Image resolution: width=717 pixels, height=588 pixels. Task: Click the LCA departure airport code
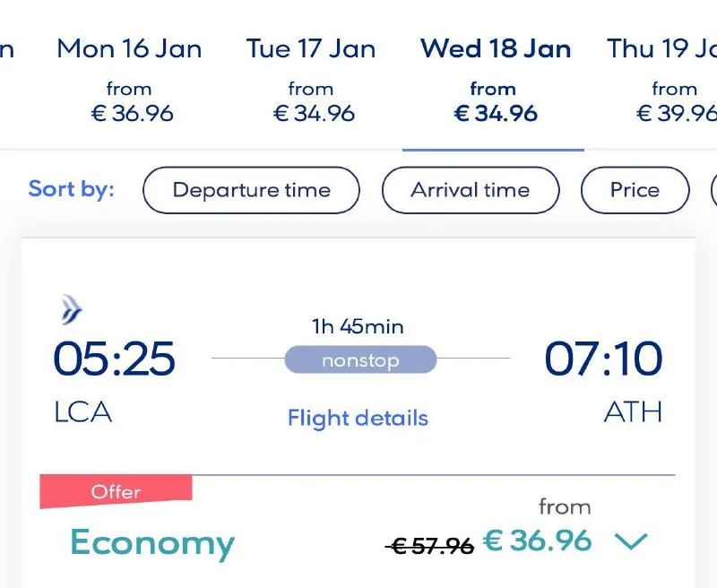coord(82,412)
